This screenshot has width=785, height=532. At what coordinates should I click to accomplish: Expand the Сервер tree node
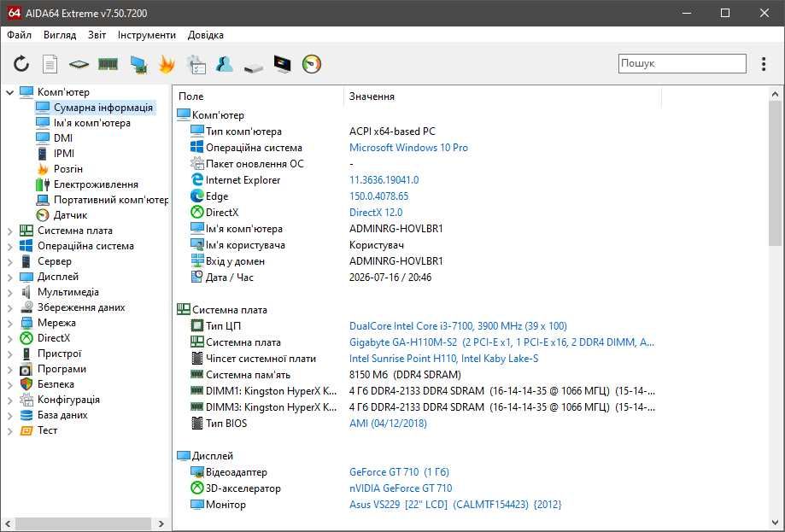(9, 262)
